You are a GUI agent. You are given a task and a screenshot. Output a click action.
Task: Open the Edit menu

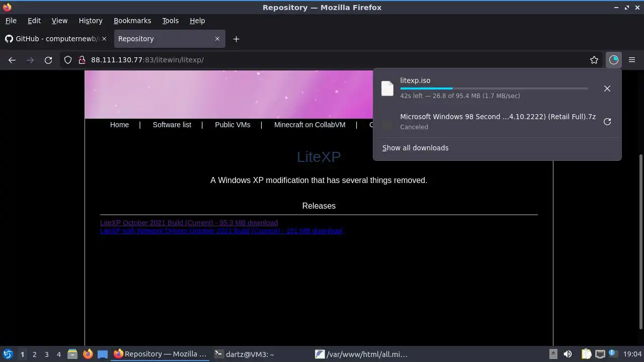34,21
